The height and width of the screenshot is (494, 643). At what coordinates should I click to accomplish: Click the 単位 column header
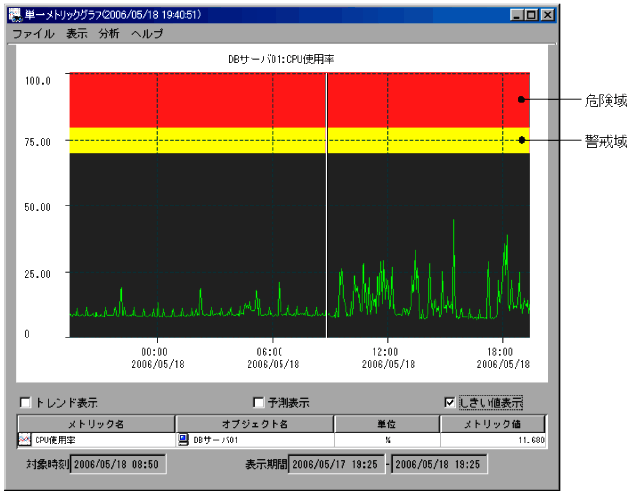point(387,424)
